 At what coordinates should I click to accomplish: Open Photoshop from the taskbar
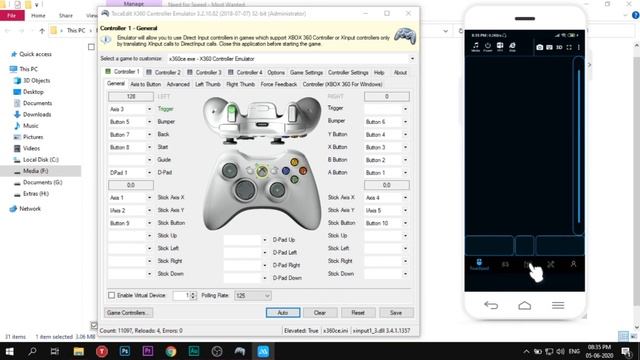click(124, 351)
